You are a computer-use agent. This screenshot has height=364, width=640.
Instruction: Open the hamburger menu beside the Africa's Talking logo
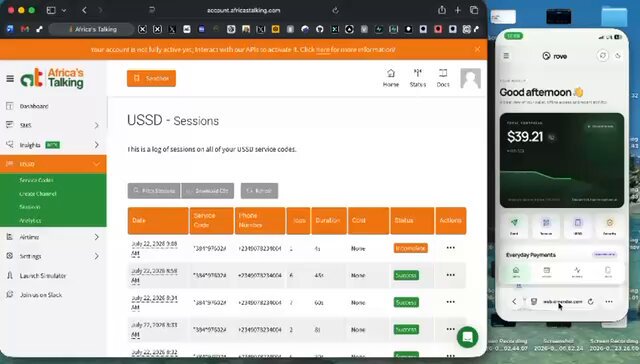(x=10, y=79)
